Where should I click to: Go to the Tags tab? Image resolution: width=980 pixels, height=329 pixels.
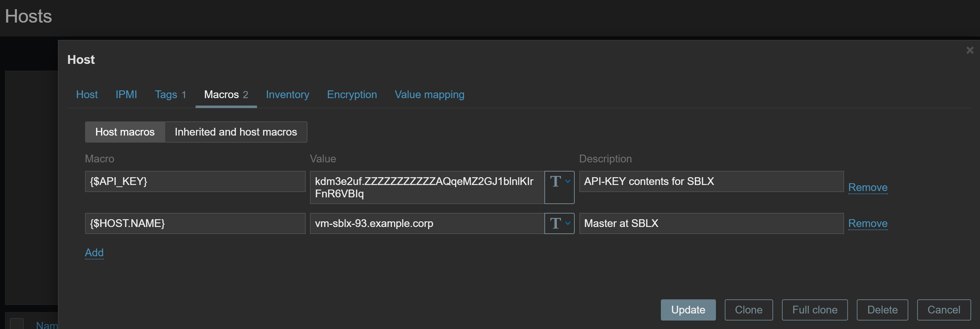point(170,94)
